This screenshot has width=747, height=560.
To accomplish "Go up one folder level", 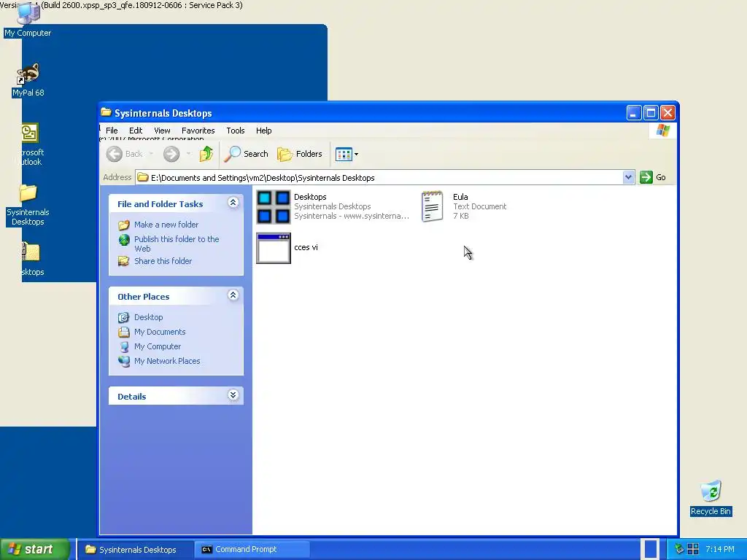I will (x=206, y=154).
